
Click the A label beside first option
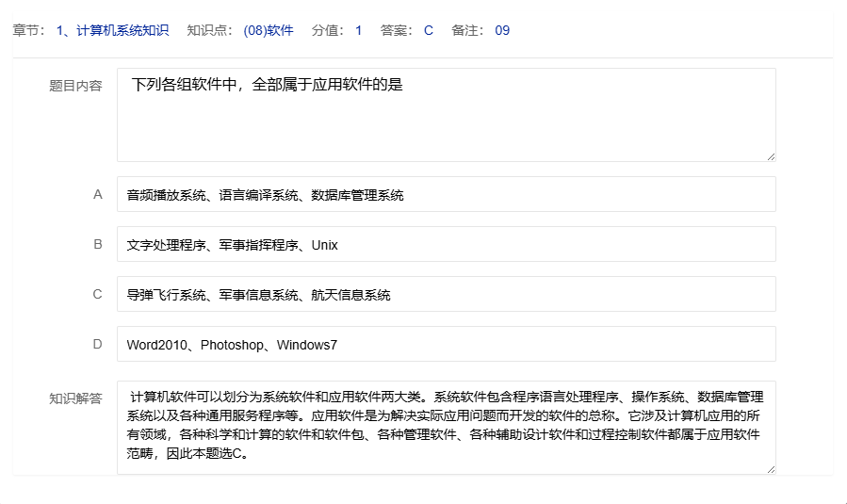pyautogui.click(x=97, y=195)
